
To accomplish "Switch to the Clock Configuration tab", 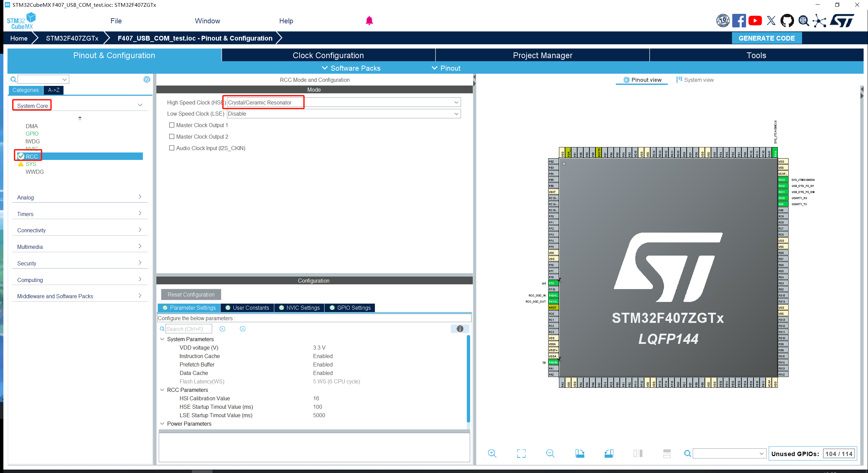I will click(328, 55).
